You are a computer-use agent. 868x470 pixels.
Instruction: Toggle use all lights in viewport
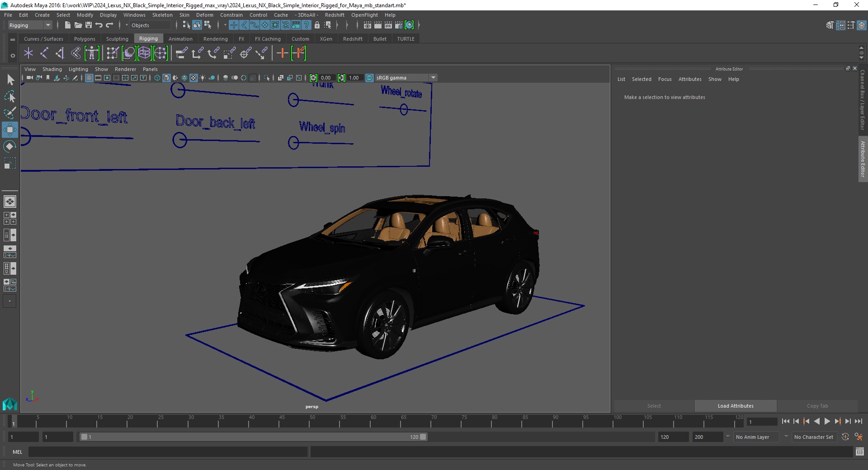(203, 78)
